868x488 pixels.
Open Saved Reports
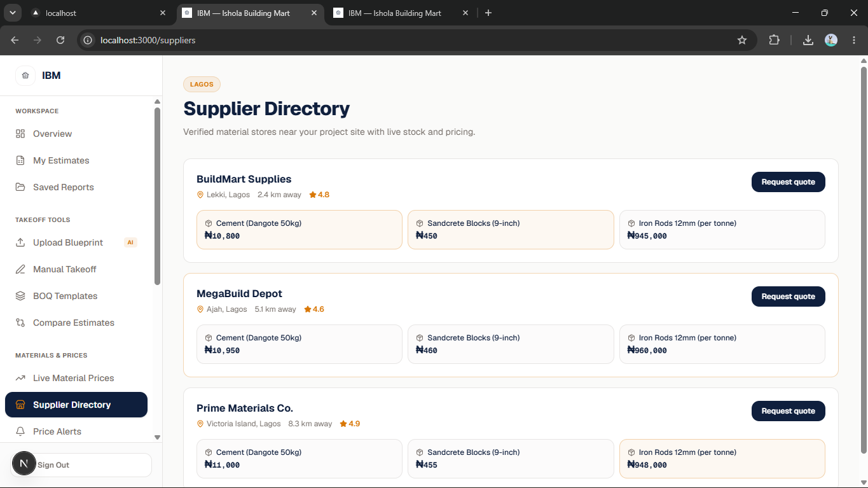click(76, 187)
